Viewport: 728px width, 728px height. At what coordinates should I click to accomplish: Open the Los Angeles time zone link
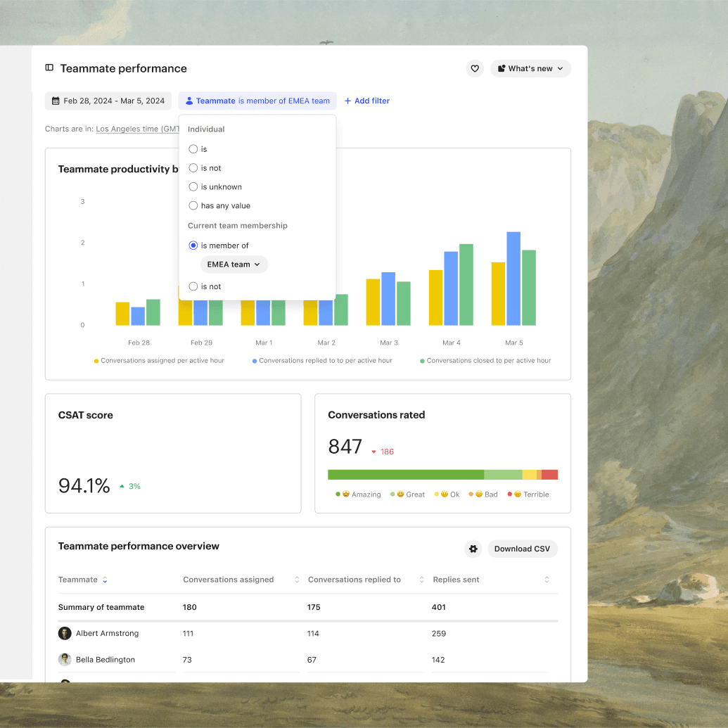coord(137,129)
